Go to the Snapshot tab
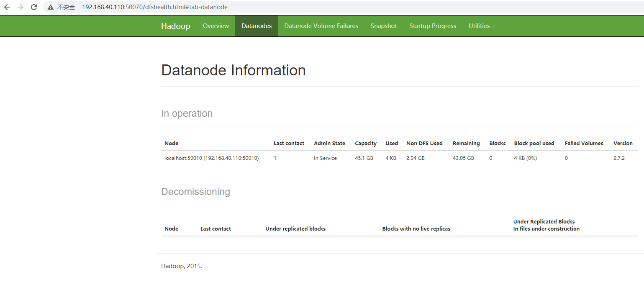 click(384, 26)
